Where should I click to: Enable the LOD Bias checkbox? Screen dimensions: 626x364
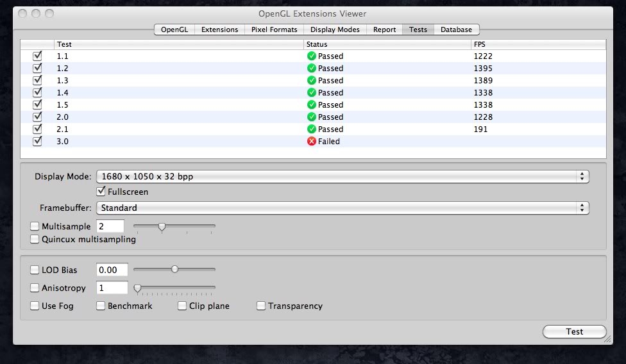click(35, 270)
